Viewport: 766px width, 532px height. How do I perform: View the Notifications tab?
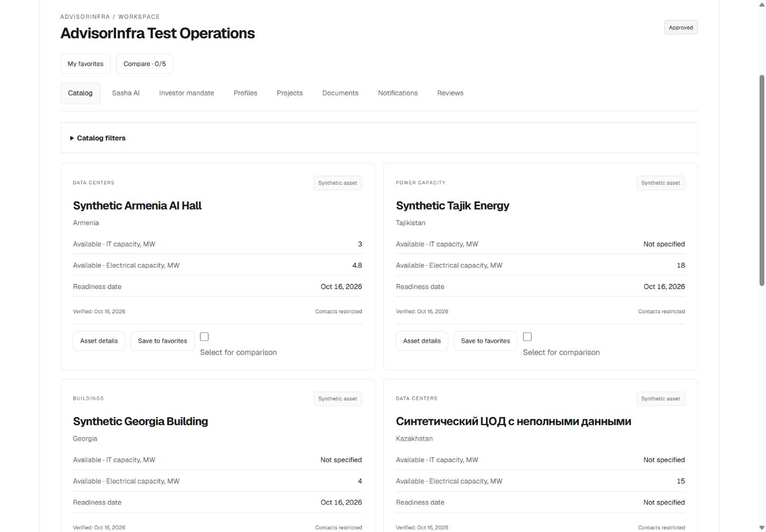(x=398, y=93)
